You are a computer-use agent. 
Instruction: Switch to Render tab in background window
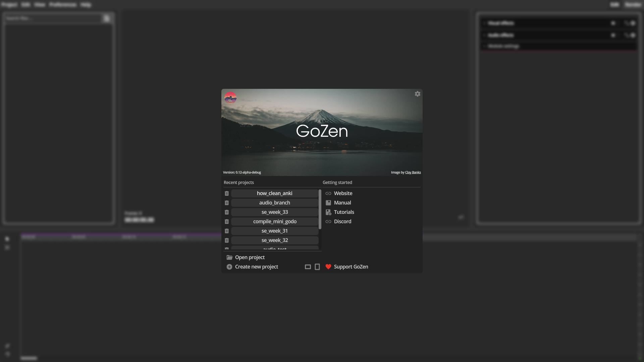pos(633,5)
